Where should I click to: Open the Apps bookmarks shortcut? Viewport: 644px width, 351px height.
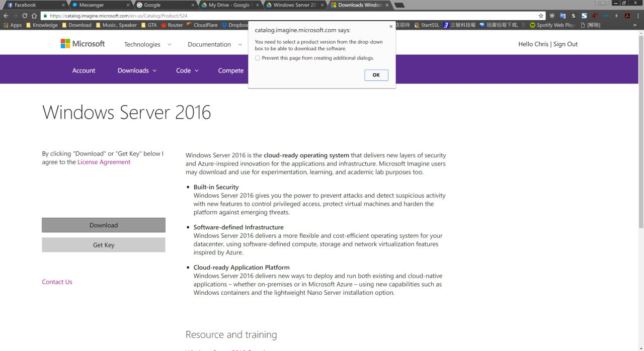12,25
